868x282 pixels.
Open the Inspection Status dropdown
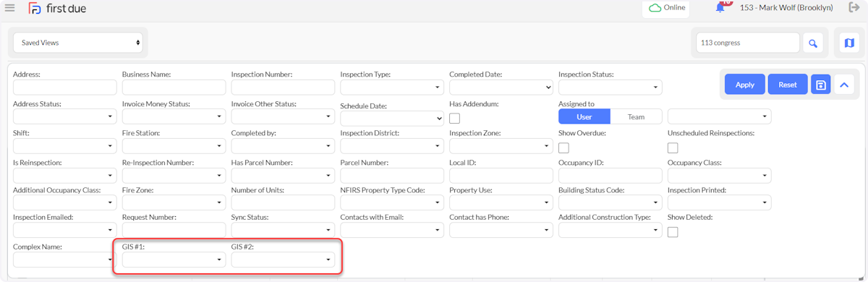click(610, 87)
